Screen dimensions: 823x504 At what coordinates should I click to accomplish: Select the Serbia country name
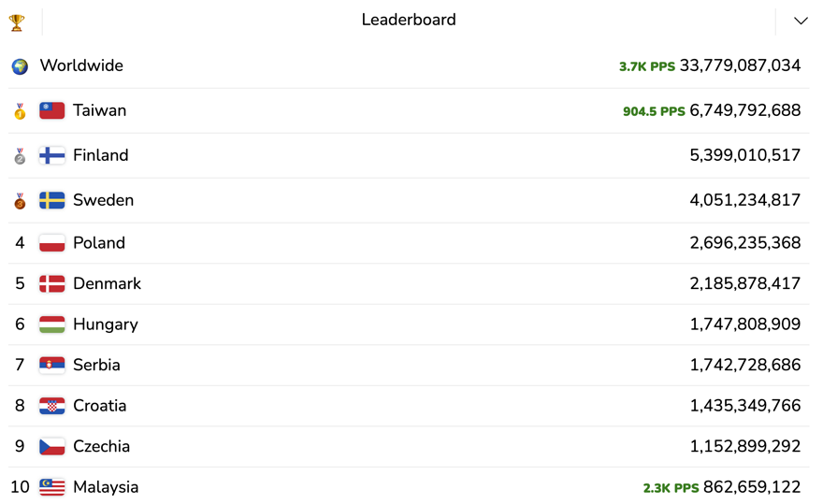(96, 366)
